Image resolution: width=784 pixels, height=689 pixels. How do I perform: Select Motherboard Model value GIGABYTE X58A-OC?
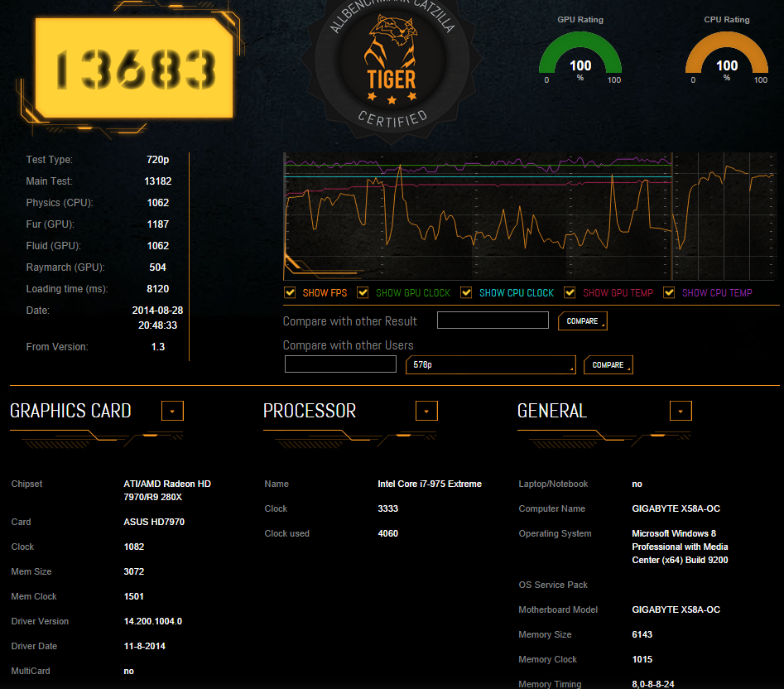pos(676,609)
